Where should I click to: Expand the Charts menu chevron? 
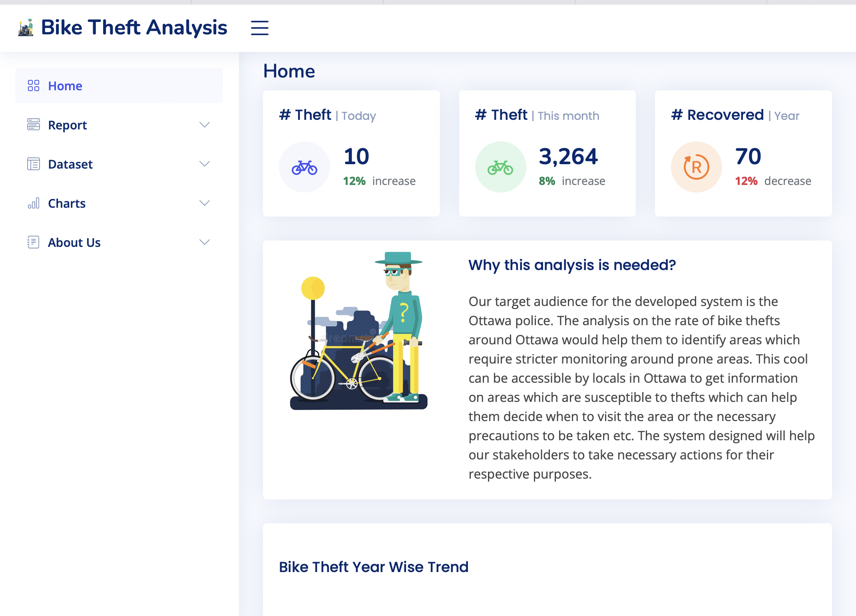click(205, 203)
